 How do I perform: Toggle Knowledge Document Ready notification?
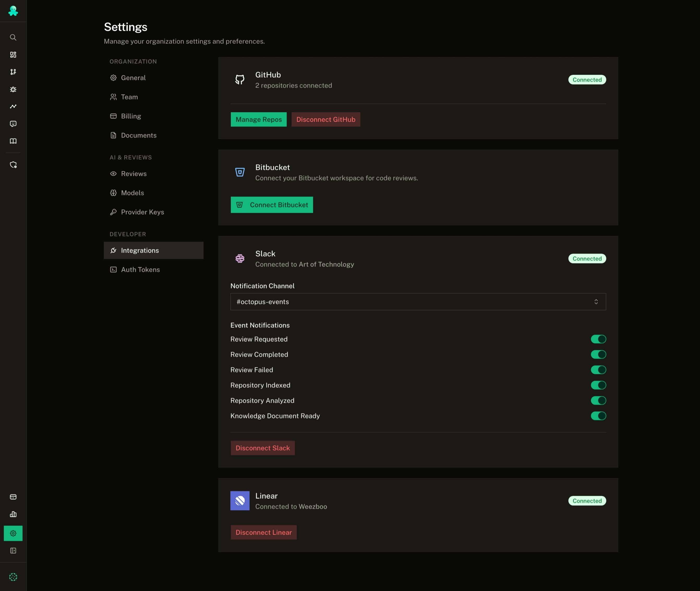coord(598,416)
